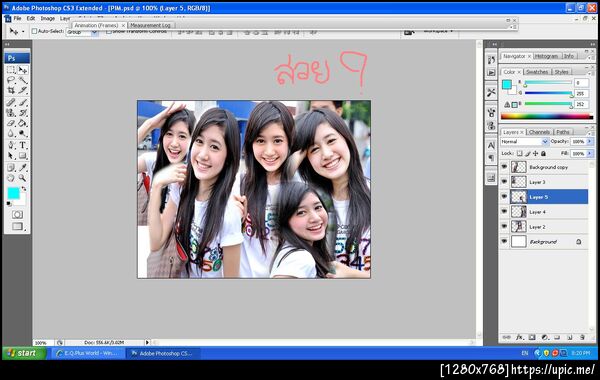Create a new layer group

pos(557,337)
